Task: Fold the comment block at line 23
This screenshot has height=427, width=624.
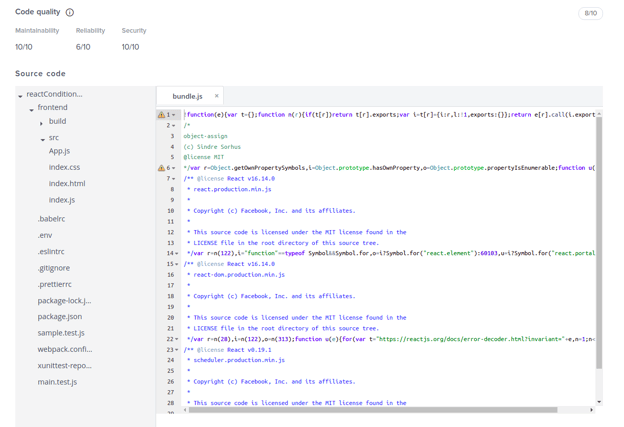Action: coord(176,350)
